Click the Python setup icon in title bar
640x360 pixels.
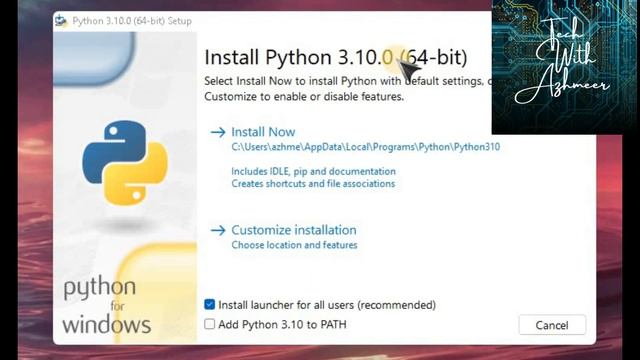click(x=61, y=21)
